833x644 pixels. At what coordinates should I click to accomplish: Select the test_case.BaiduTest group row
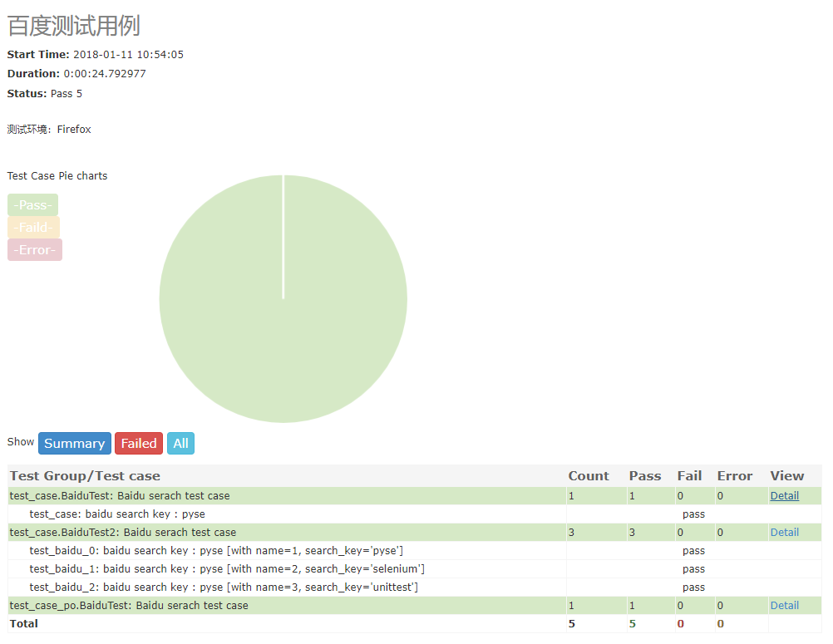click(x=414, y=496)
